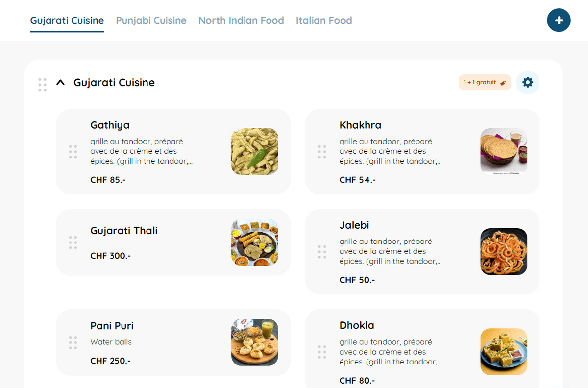Open the Khakhra item title
The image size is (588, 388).
[360, 125]
